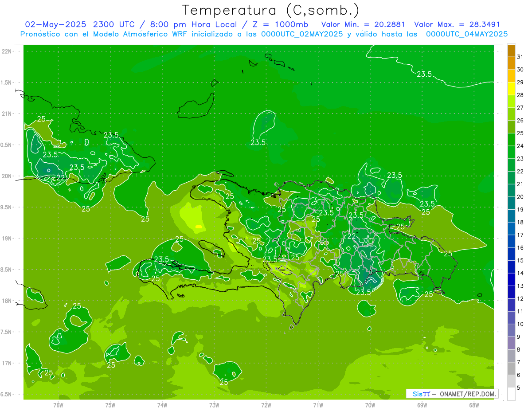Viewport: 532px width, 411px height.
Task: Click the legend value "31"
Action: pos(520,57)
